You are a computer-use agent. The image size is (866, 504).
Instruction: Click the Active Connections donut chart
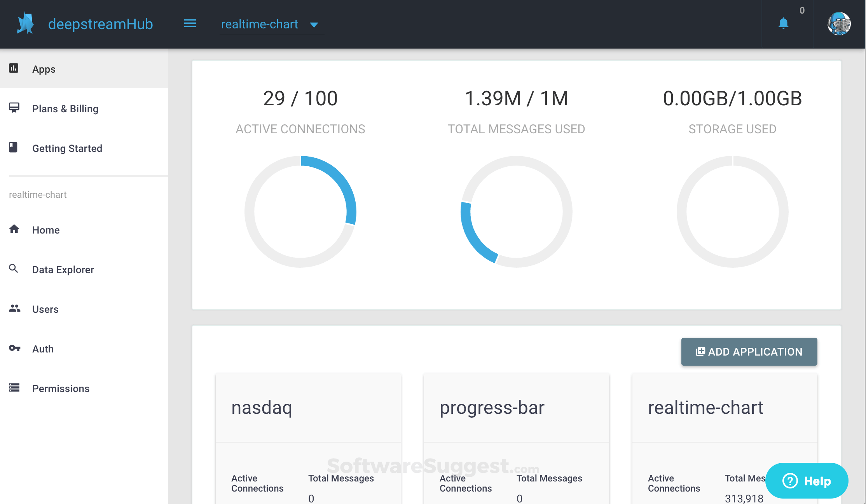pos(300,212)
